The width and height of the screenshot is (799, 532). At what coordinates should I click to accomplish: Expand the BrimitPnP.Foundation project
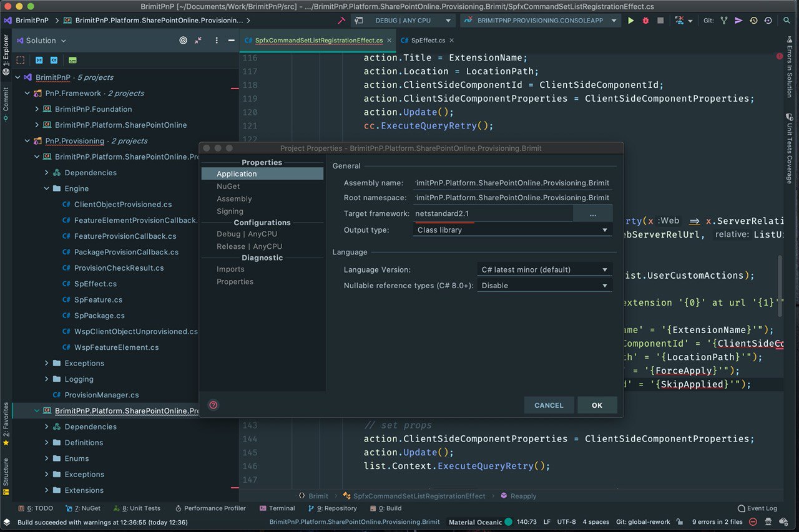[37, 109]
